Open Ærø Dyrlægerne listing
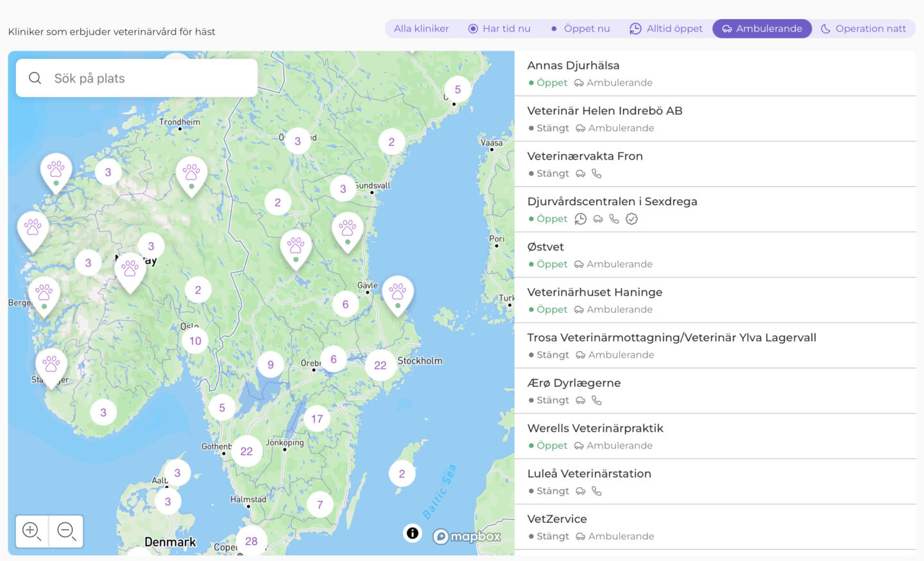924x561 pixels. pyautogui.click(x=715, y=392)
